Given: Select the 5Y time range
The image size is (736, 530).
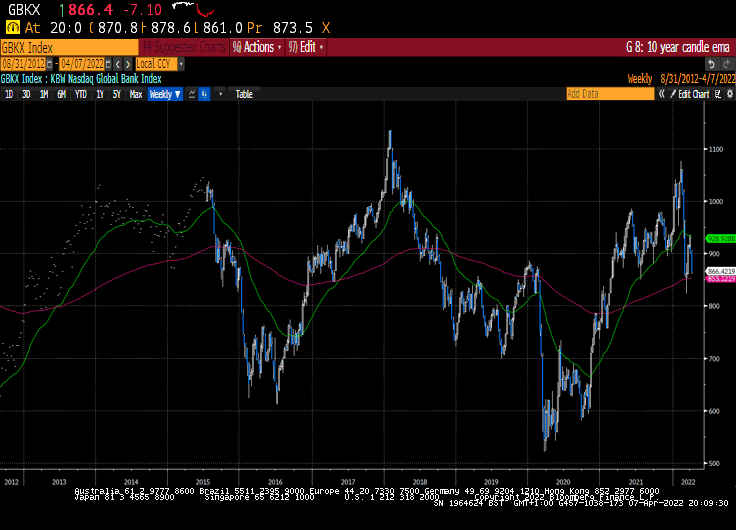Looking at the screenshot, I should (116, 94).
